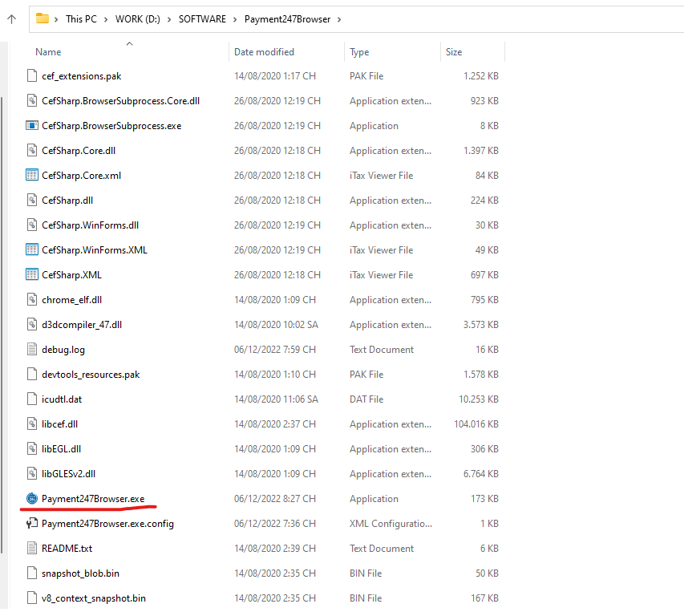Click the DAT File type cell
Screen dimensions: 684x616
tap(366, 399)
